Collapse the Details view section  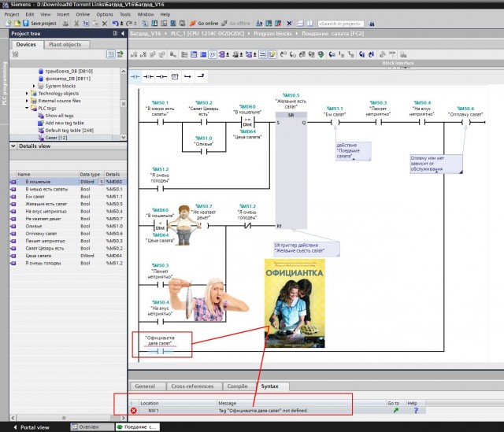(13, 146)
